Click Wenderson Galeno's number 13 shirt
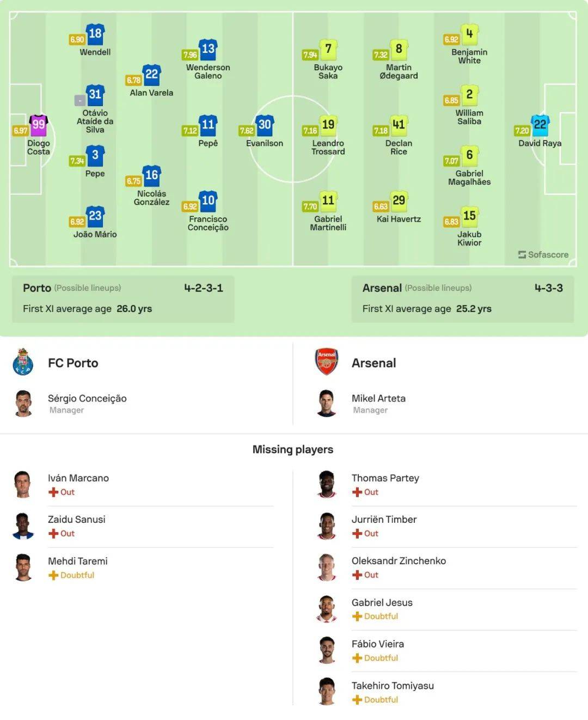This screenshot has width=588, height=720. click(x=208, y=50)
